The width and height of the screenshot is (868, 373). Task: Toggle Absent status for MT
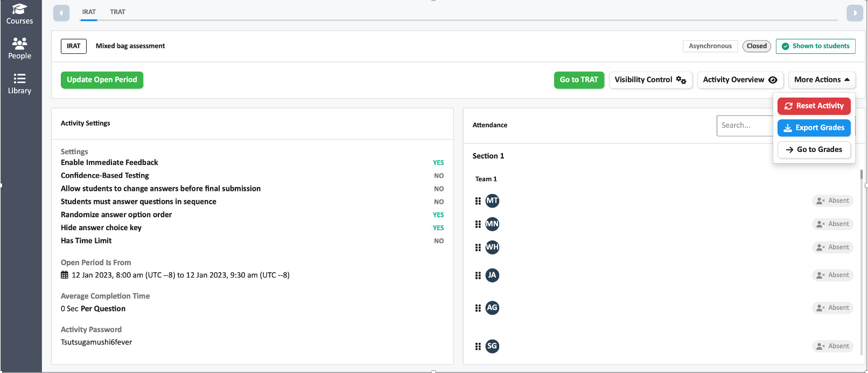832,201
